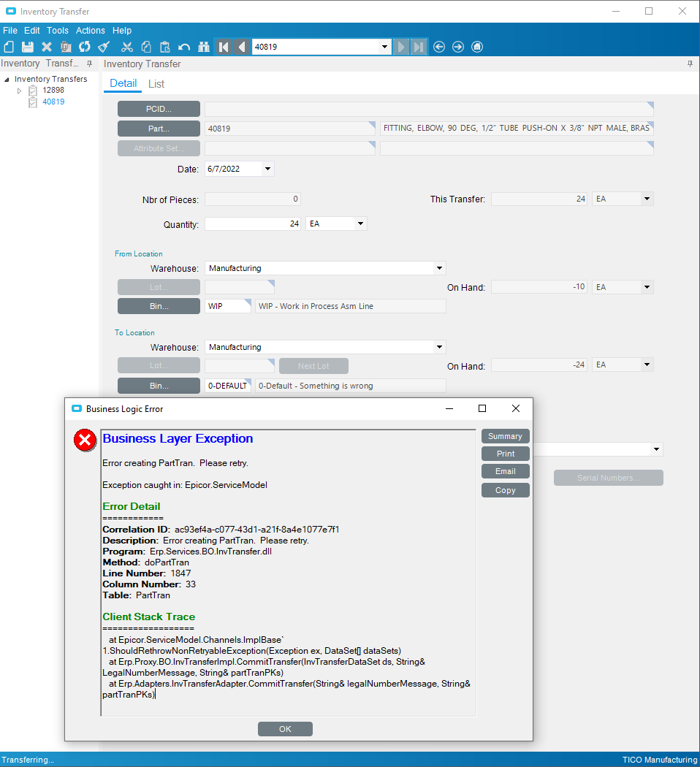700x767 pixels.
Task: Select the Detail tab
Action: pos(123,84)
